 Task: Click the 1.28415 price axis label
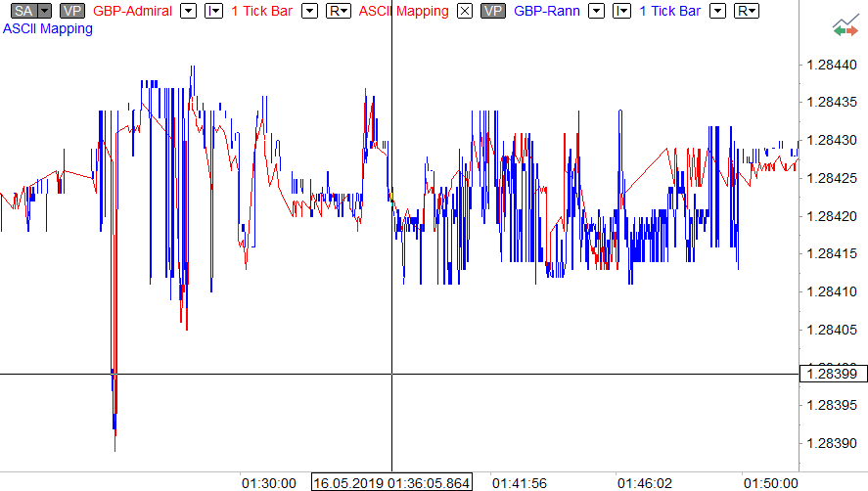coord(832,253)
